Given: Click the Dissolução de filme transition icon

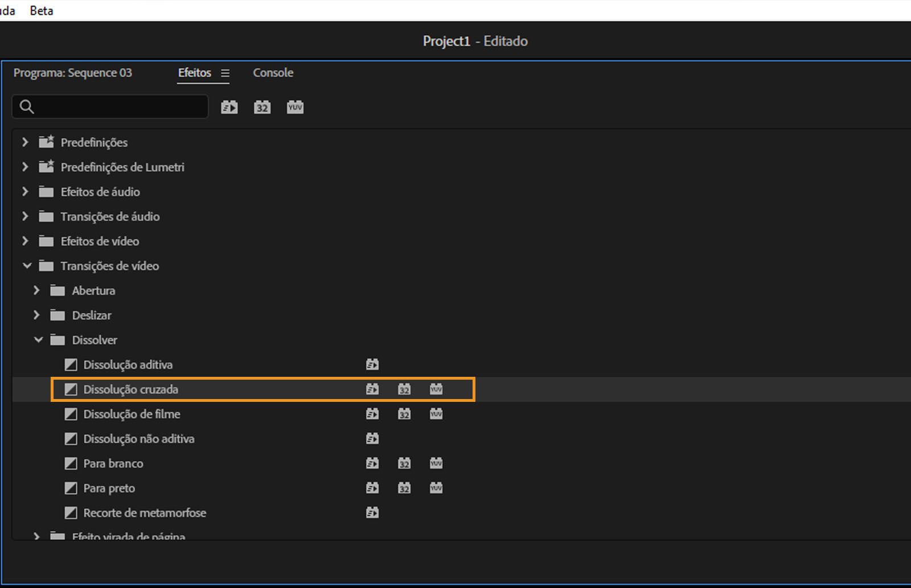Looking at the screenshot, I should coord(71,414).
